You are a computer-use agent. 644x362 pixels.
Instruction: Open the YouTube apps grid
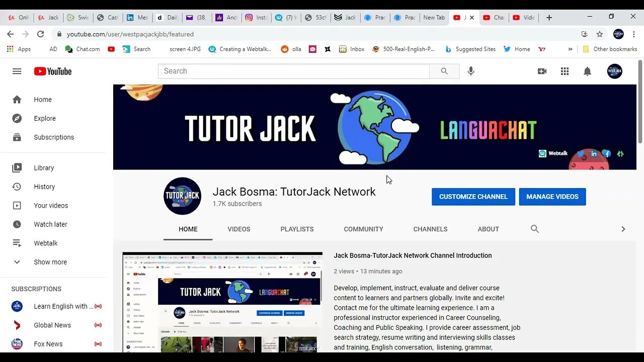(x=565, y=71)
